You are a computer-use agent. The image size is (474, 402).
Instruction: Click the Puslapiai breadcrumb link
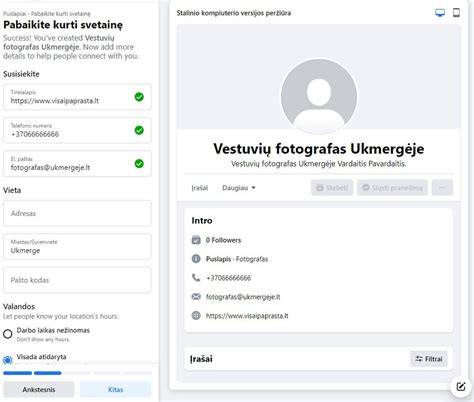[15, 14]
